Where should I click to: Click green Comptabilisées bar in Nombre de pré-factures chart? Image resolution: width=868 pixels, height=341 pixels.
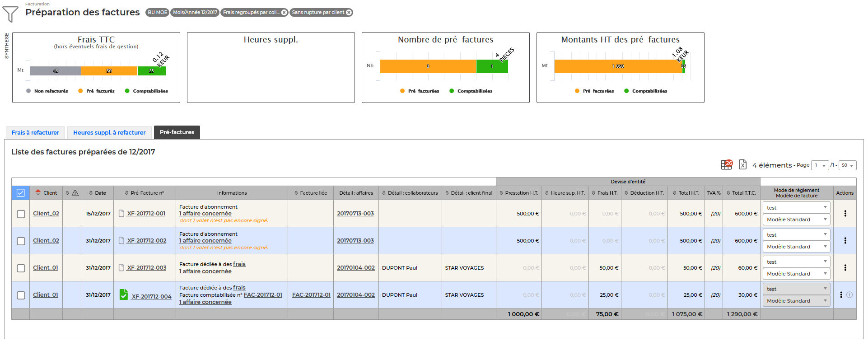492,66
